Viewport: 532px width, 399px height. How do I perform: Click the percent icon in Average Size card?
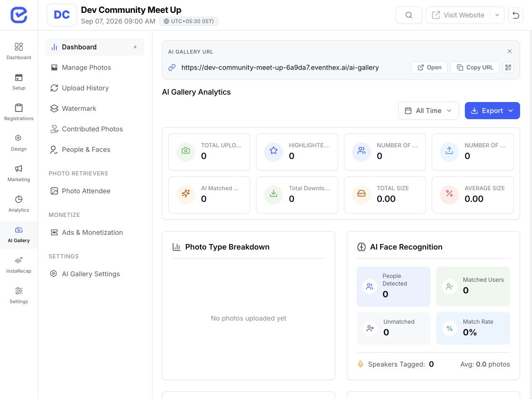(x=449, y=194)
